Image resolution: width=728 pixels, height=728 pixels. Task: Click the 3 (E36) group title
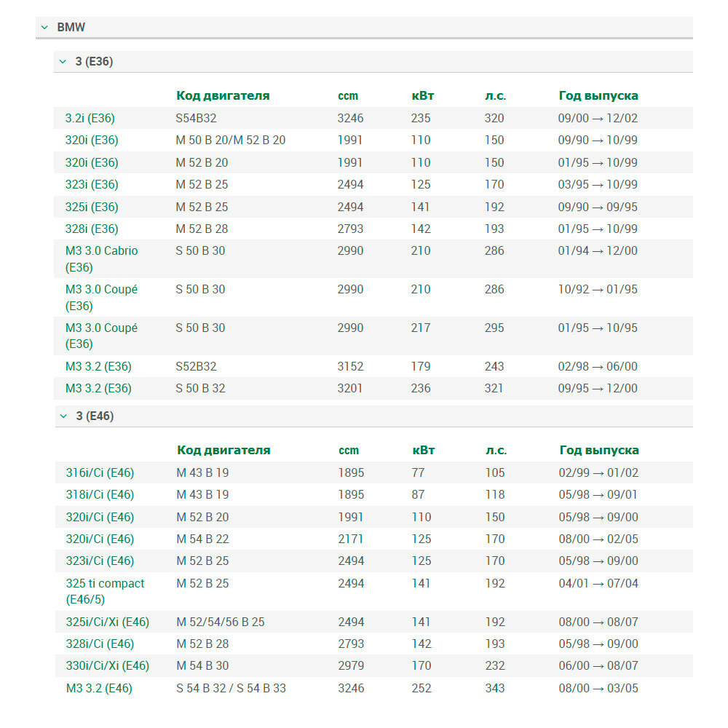click(94, 62)
